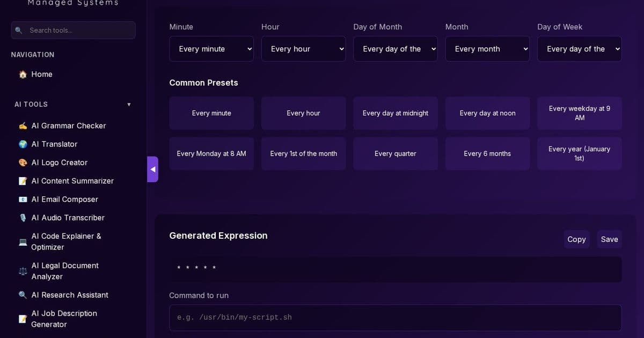
Task: Open the AI Legal Document Analyzer scales icon
Action: coord(23,271)
